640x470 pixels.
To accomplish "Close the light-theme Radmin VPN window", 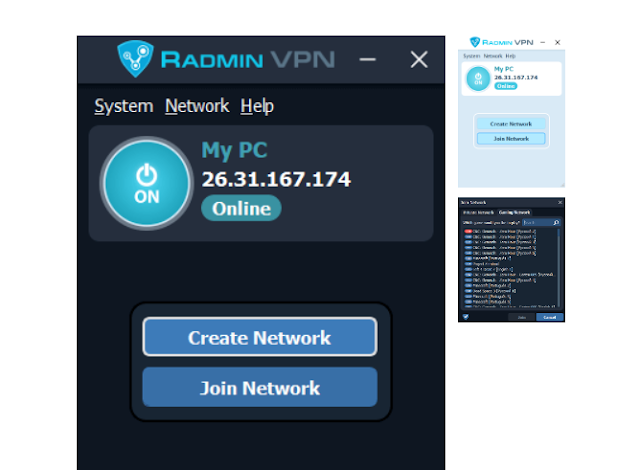I will pos(558,42).
